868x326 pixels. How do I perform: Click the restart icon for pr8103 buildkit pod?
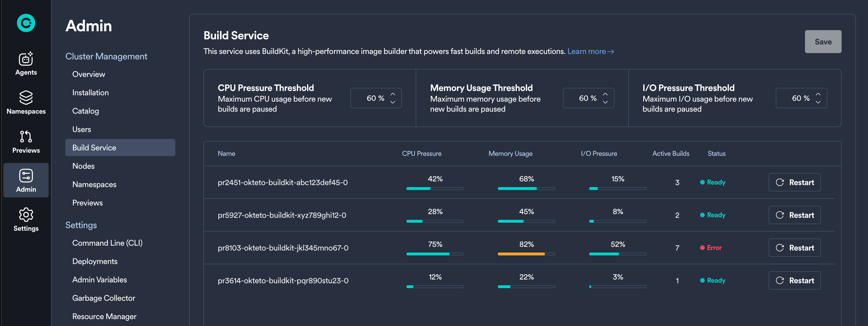click(780, 247)
